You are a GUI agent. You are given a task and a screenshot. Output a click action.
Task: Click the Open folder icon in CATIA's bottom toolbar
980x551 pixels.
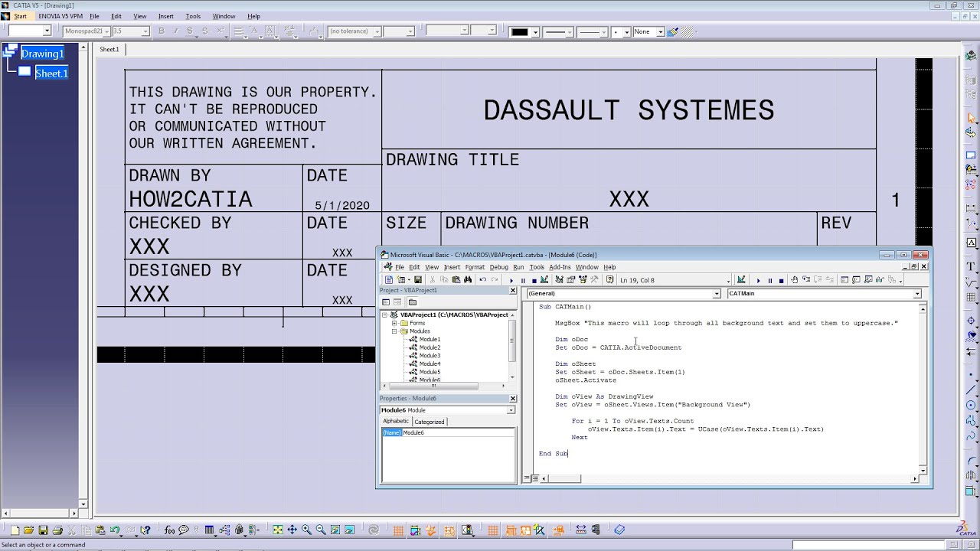(28, 530)
